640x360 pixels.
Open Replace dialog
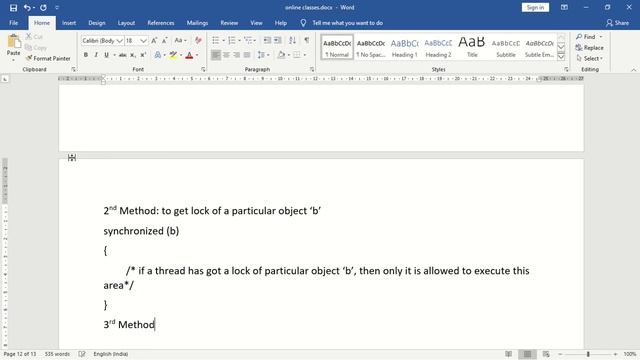589,48
